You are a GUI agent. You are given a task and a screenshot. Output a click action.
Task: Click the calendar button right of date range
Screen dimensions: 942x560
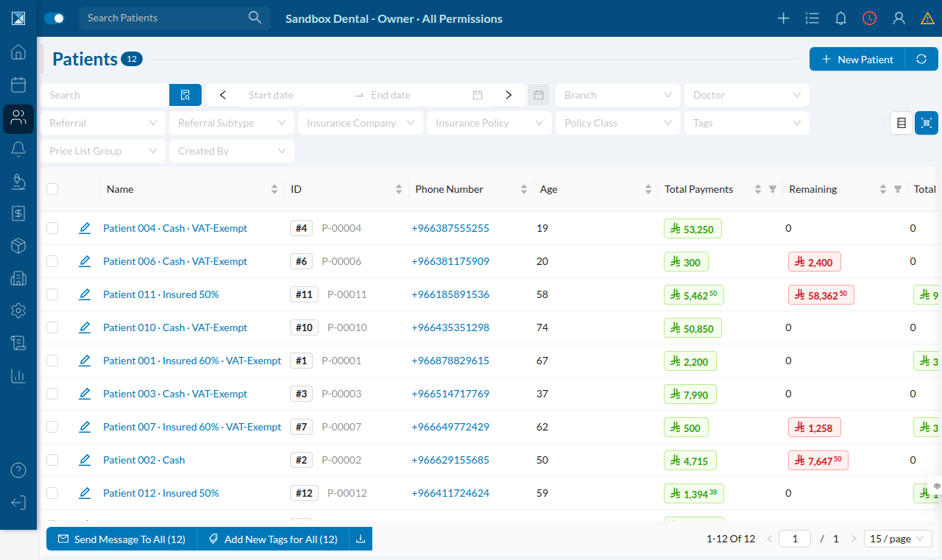539,95
